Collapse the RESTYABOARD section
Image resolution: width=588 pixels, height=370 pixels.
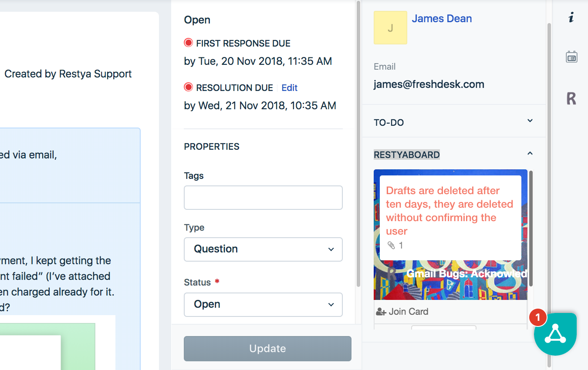click(530, 153)
